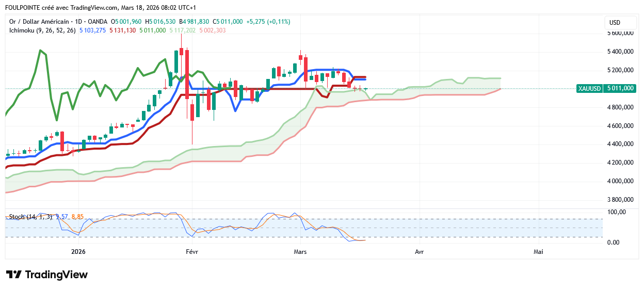Screen dimensions: 644x290
Task: Click the high value 5 016,530
Action: pyautogui.click(x=163, y=22)
